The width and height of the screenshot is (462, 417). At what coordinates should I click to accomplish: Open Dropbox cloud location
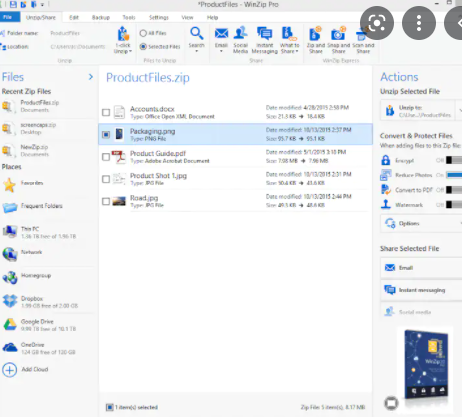click(40, 302)
